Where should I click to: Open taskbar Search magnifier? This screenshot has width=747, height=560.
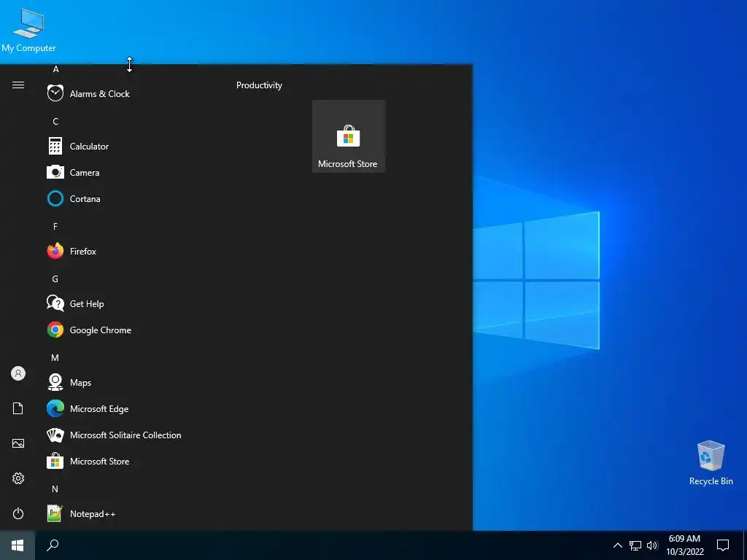point(53,545)
